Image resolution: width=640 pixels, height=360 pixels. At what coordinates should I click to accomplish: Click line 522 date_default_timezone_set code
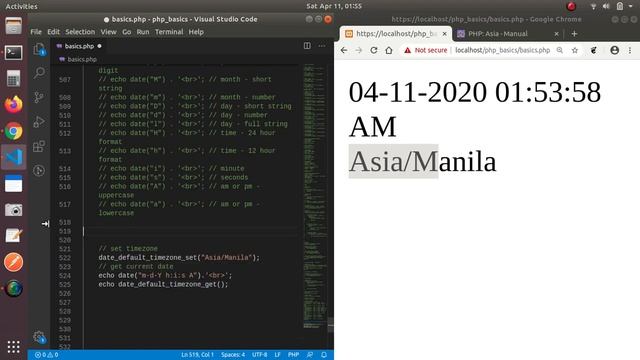tap(179, 258)
